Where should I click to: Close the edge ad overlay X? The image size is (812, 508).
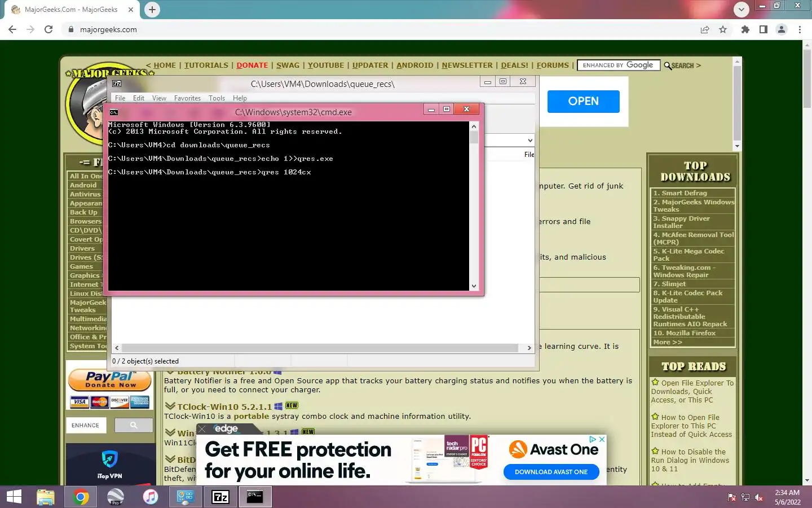[x=202, y=429]
